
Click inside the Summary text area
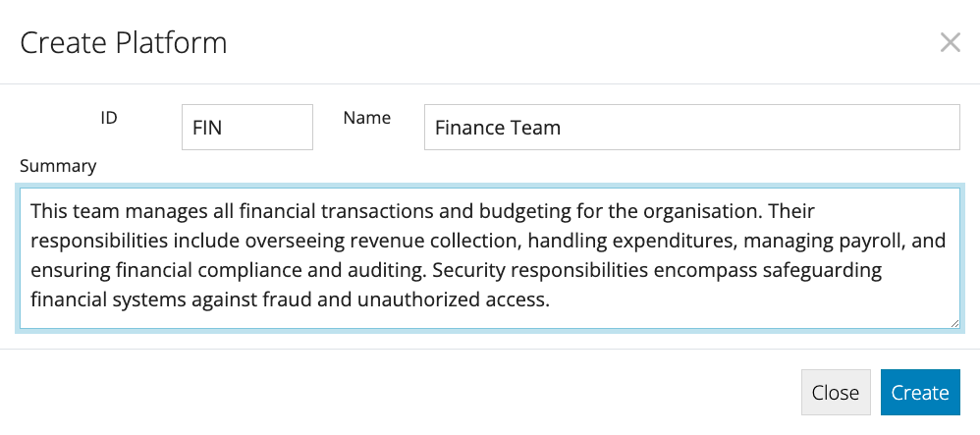click(489, 257)
